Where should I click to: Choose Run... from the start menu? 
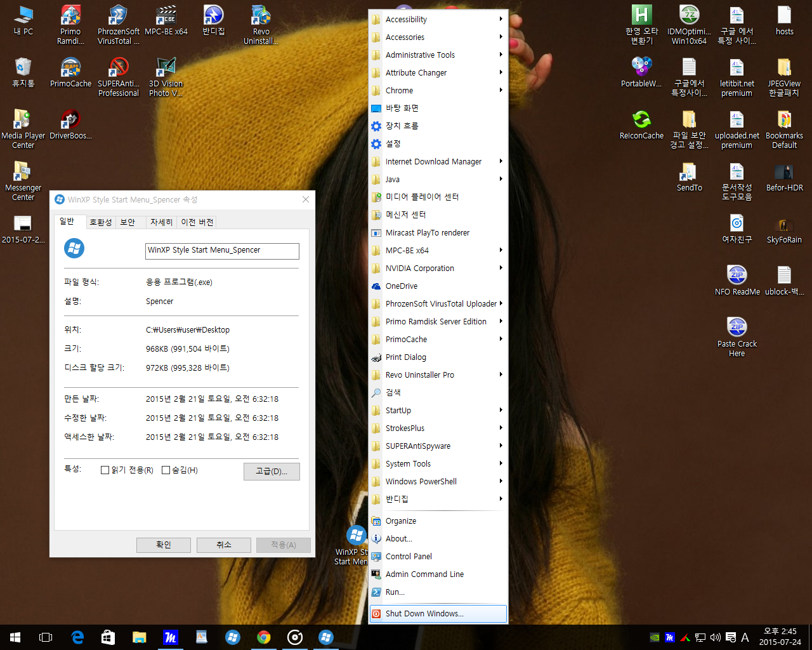438,592
